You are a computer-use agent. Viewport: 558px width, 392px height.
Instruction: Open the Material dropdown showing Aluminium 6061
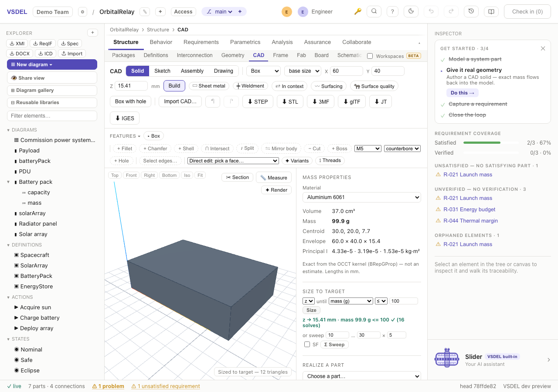(362, 197)
